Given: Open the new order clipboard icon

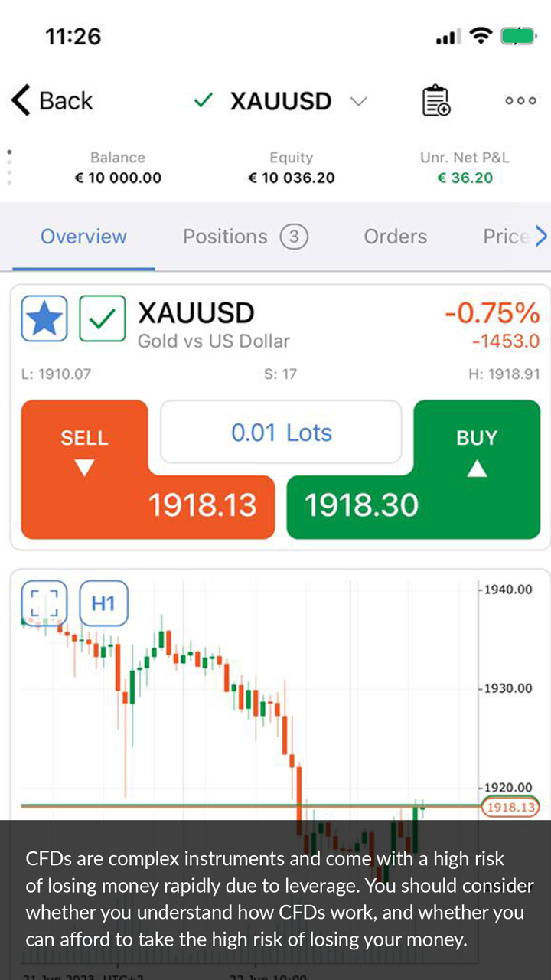Looking at the screenshot, I should tap(436, 100).
